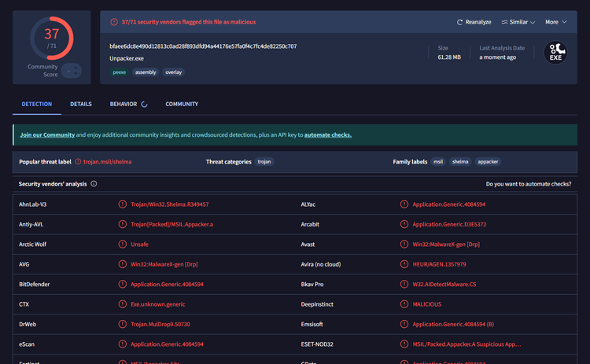Click the Avast Win32:MalwareX-gen [Drp] result
The image size is (590, 364).
(x=446, y=244)
